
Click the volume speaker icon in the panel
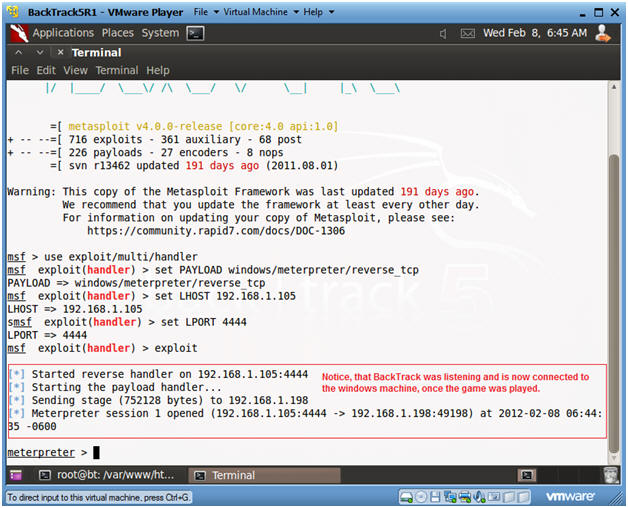443,34
